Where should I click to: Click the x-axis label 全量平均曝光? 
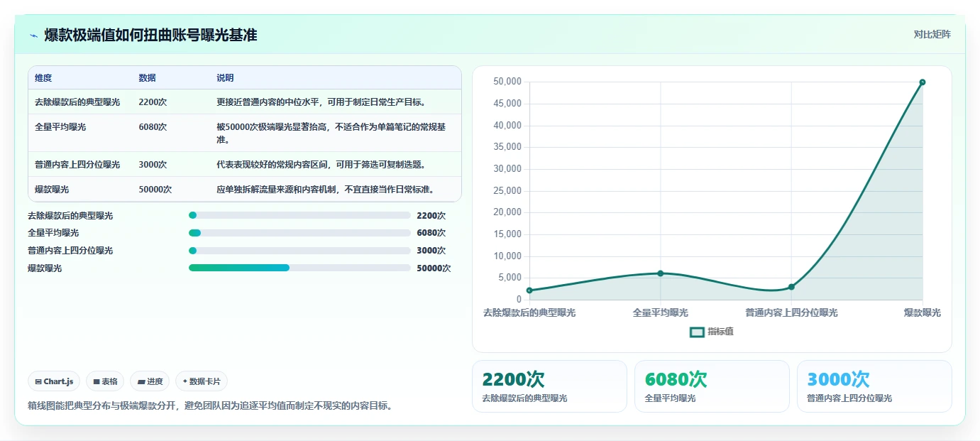pyautogui.click(x=661, y=312)
